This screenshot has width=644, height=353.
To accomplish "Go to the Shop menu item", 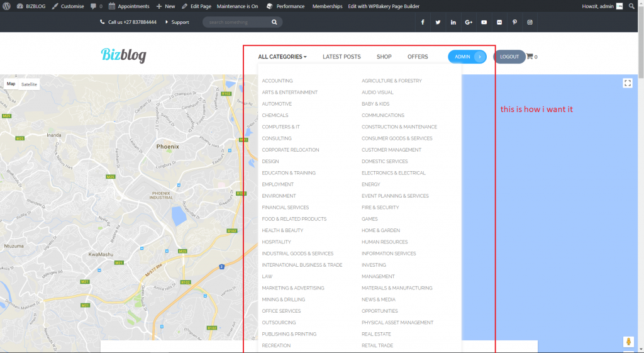I will click(x=384, y=57).
